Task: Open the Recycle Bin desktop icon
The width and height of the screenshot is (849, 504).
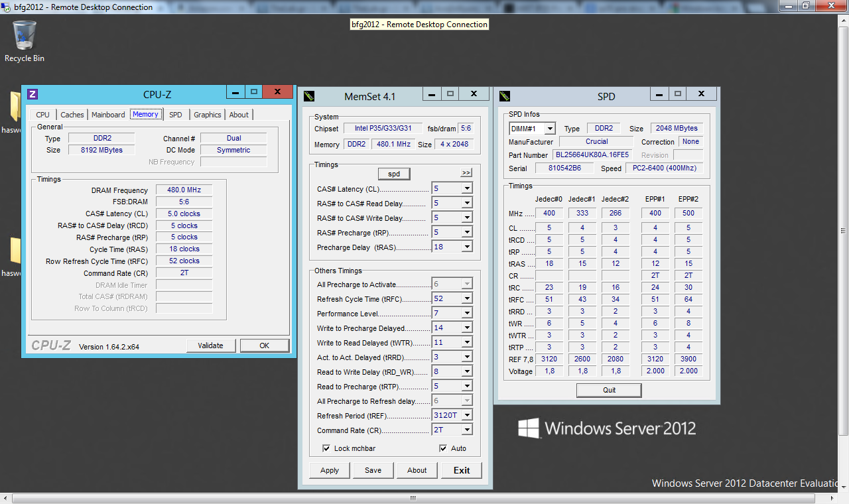Action: click(25, 41)
